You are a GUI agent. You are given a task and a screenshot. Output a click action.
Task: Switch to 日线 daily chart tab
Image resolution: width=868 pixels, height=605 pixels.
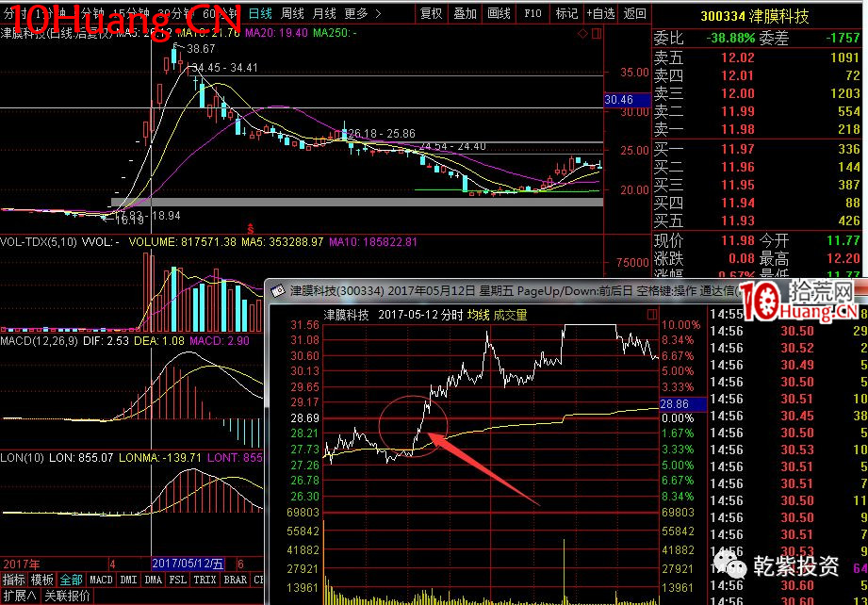point(260,13)
